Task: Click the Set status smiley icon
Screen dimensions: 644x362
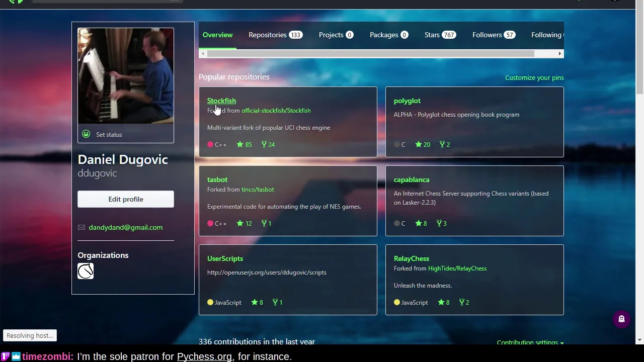Action: point(86,134)
